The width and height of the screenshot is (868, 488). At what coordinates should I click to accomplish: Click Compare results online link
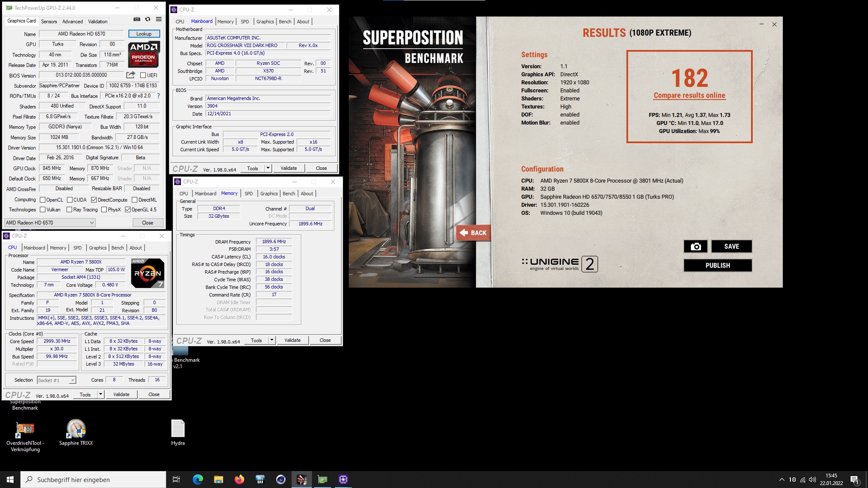689,96
